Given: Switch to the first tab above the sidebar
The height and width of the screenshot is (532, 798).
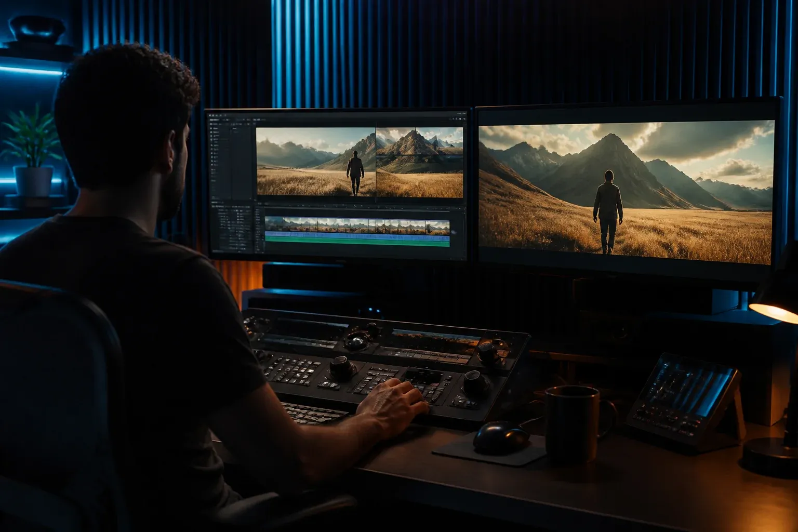Looking at the screenshot, I should click(214, 119).
